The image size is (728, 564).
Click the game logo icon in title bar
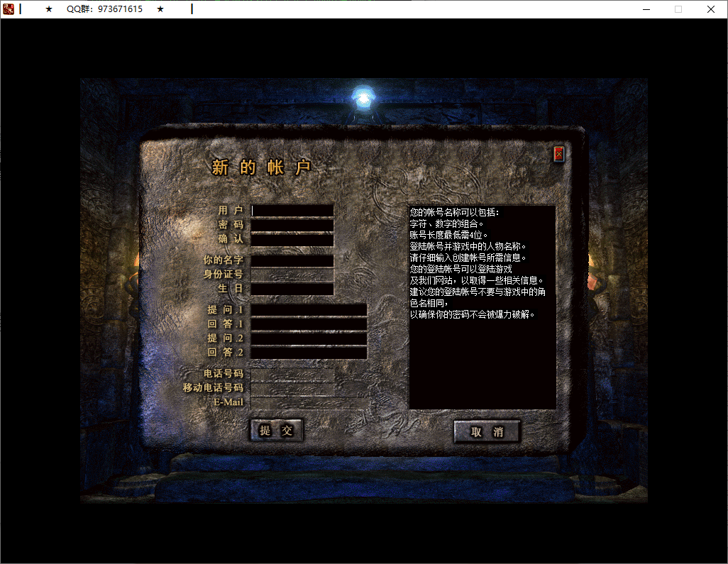coord(9,9)
